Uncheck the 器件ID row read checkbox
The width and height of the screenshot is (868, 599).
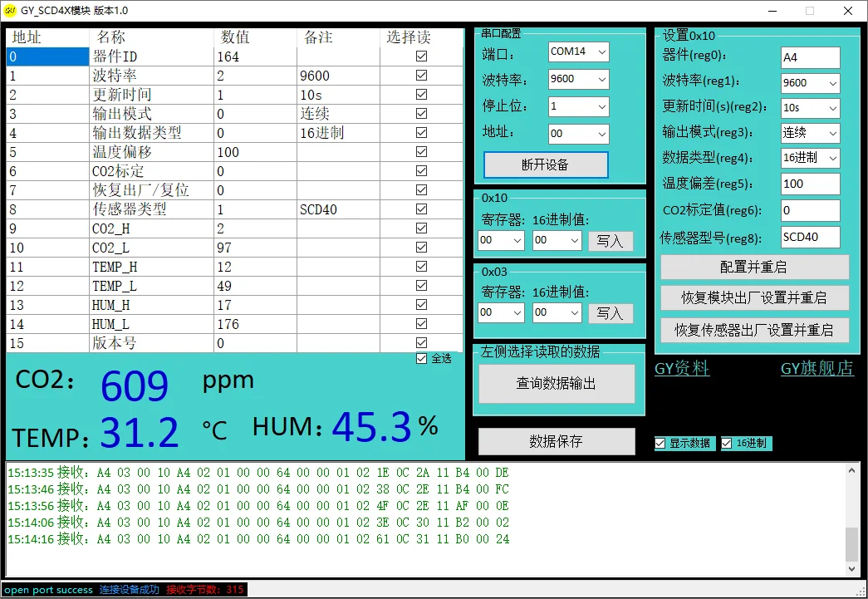tap(421, 56)
